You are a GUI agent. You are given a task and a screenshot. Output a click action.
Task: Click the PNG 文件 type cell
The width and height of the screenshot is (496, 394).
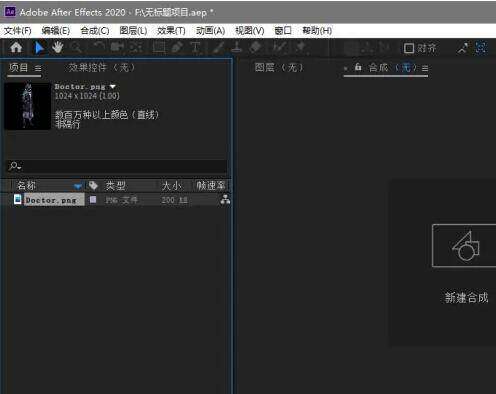121,200
